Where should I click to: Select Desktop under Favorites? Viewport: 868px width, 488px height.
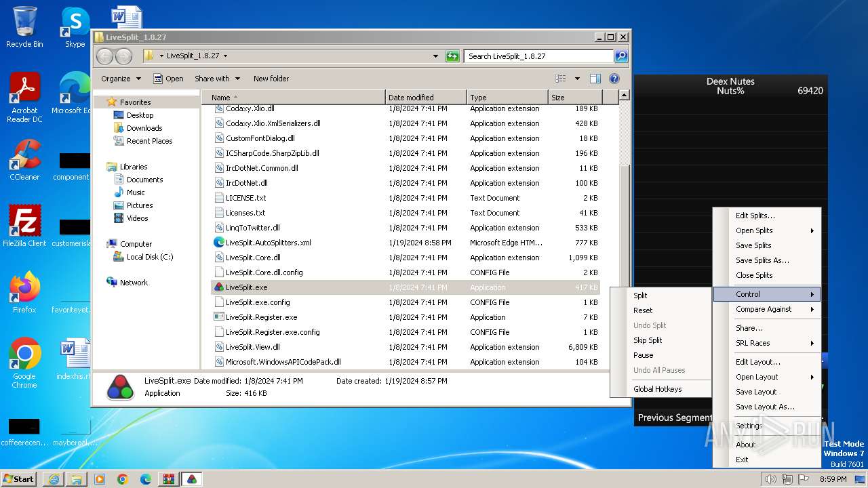140,115
